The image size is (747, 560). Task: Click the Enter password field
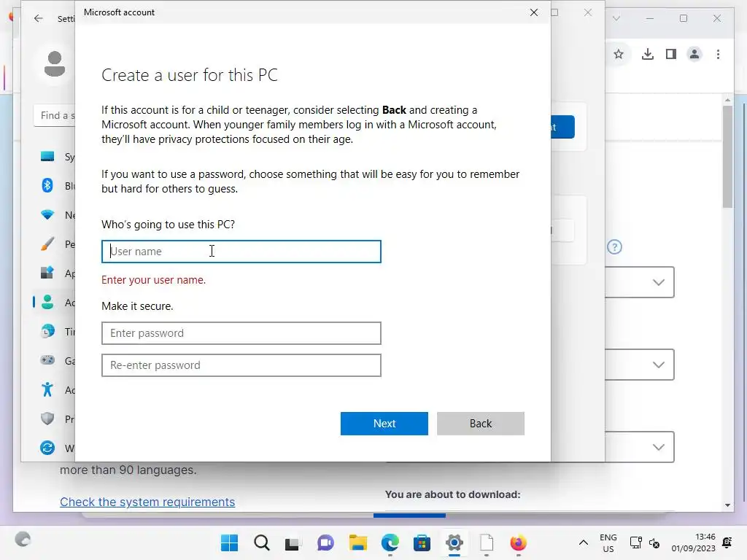[241, 333]
